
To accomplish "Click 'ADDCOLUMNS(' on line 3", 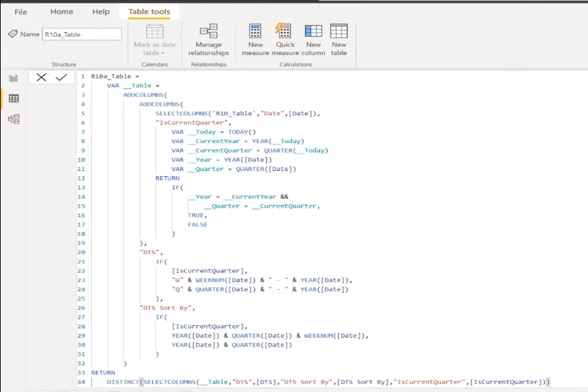I will (x=145, y=95).
